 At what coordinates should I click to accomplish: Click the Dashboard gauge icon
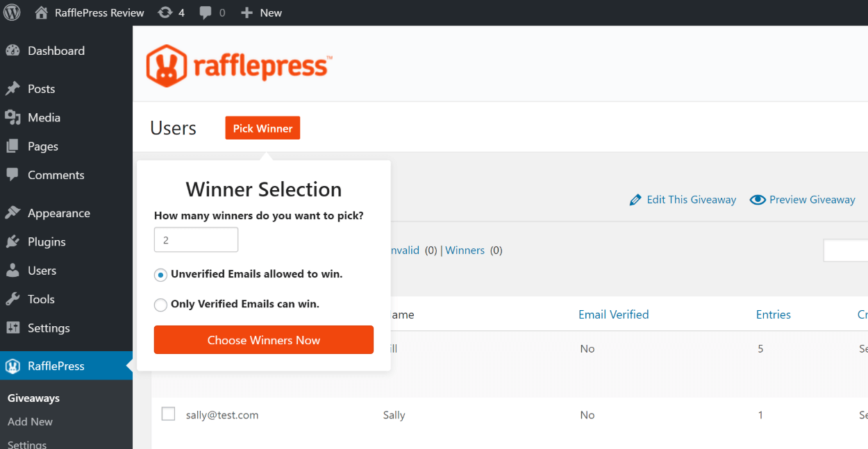click(x=12, y=51)
